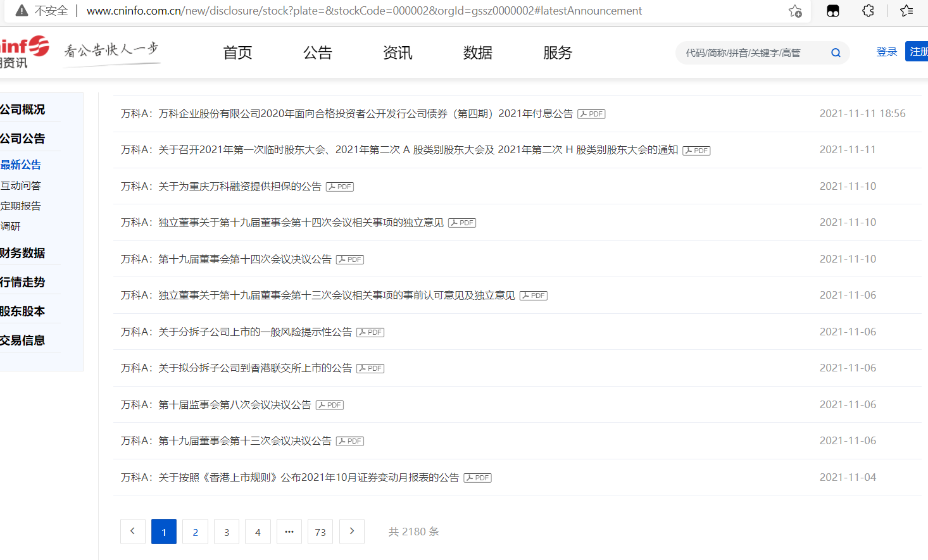Image resolution: width=928 pixels, height=560 pixels.
Task: Open PDF icon for 临时股东大会通知
Action: [x=696, y=151]
